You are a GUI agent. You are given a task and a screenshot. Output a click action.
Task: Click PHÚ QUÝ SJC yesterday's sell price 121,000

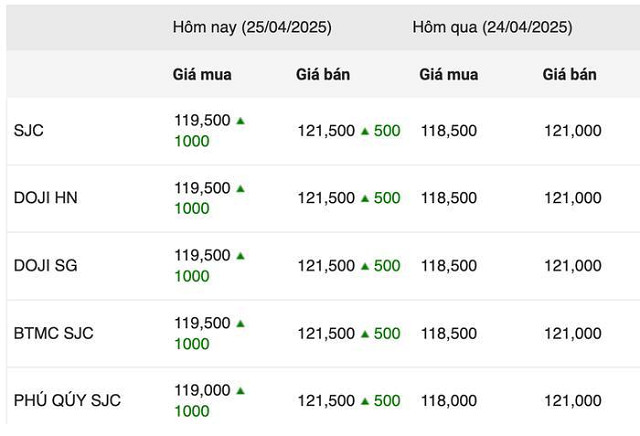(x=573, y=401)
